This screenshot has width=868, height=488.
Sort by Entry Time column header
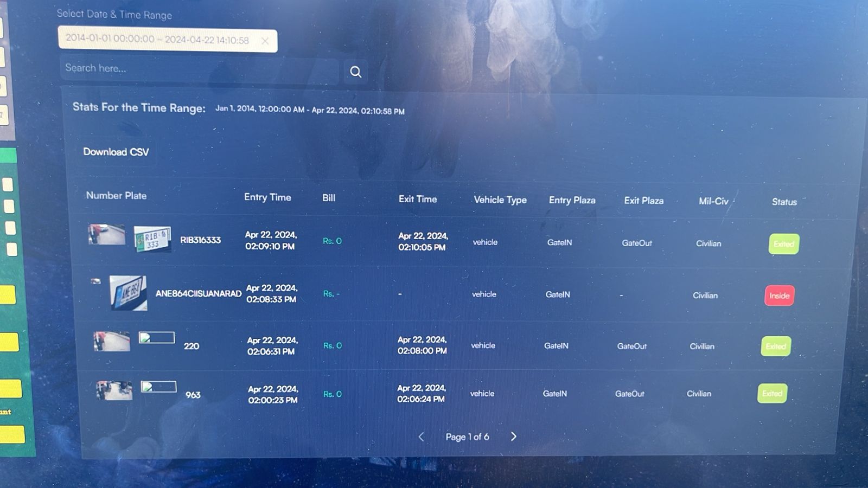(267, 197)
